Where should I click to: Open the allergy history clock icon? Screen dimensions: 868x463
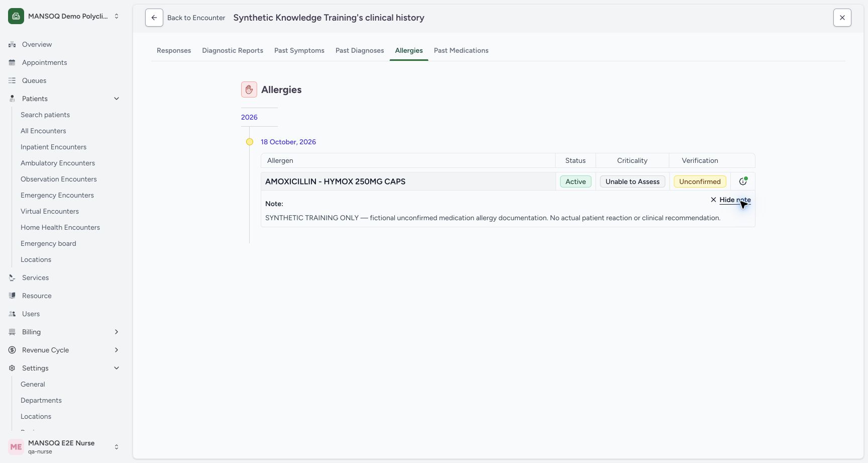click(x=743, y=181)
